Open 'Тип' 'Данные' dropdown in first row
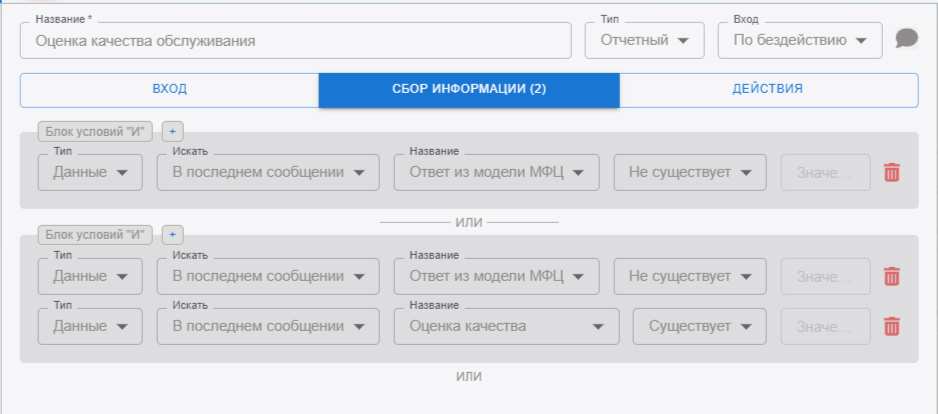The image size is (938, 414). (x=90, y=172)
